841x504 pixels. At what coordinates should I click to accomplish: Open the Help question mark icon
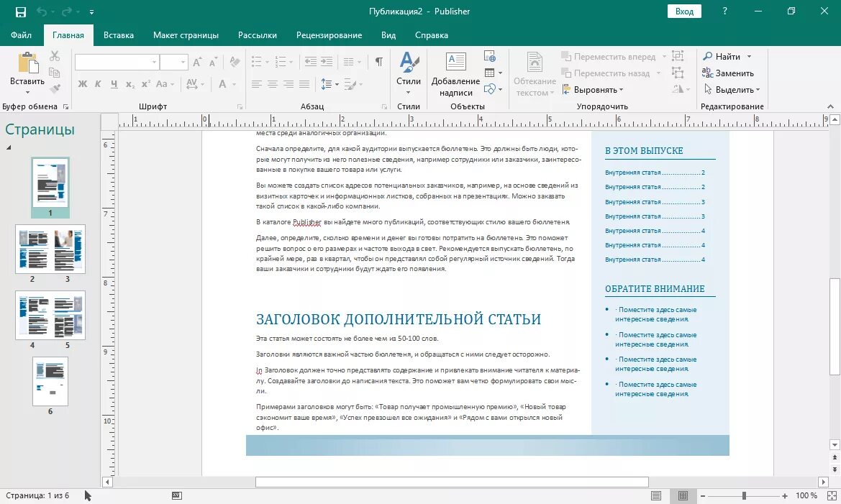[724, 12]
